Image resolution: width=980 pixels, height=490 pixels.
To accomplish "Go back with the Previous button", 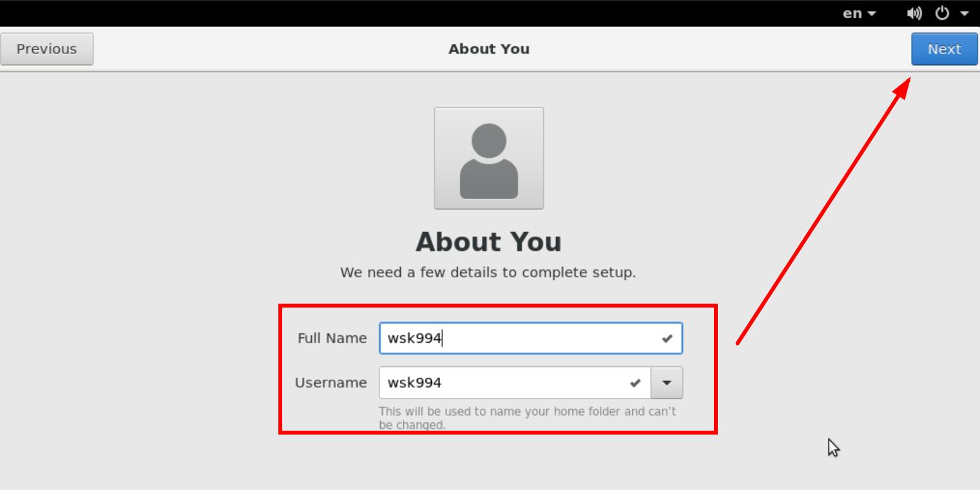I will pos(46,49).
